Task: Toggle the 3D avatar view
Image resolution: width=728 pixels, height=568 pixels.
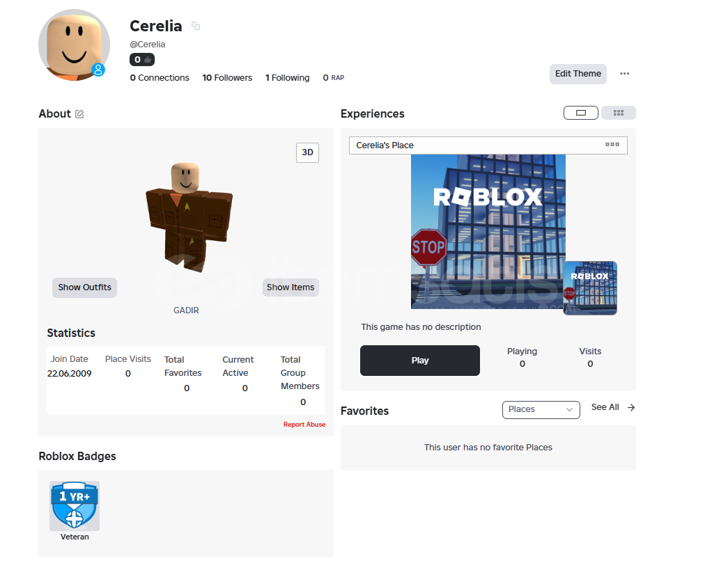Action: [x=307, y=152]
